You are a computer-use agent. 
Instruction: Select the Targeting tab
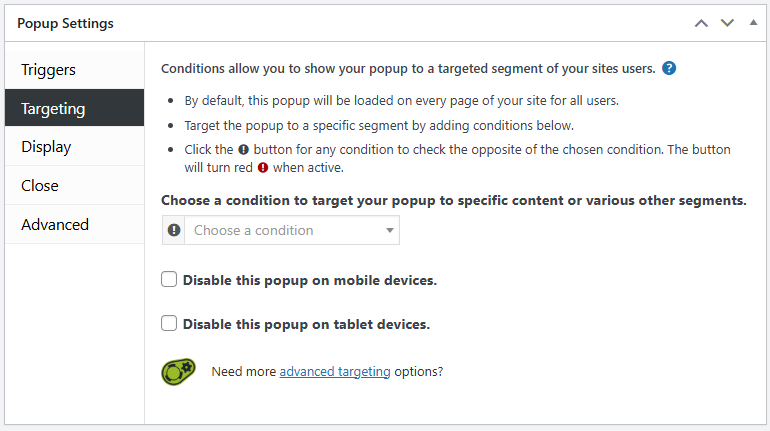(x=53, y=108)
